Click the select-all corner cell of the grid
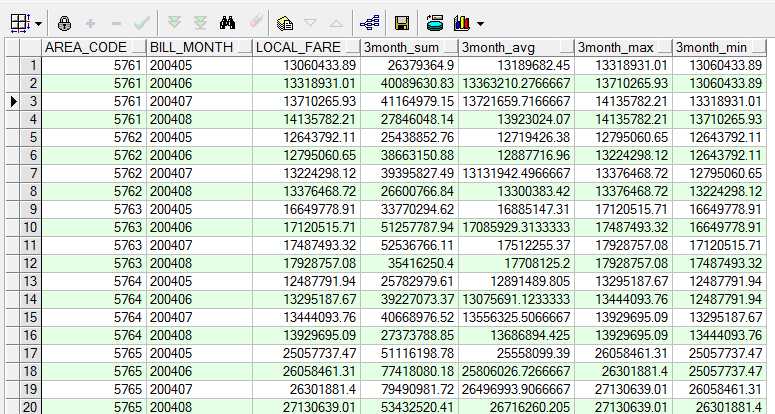 (23, 47)
